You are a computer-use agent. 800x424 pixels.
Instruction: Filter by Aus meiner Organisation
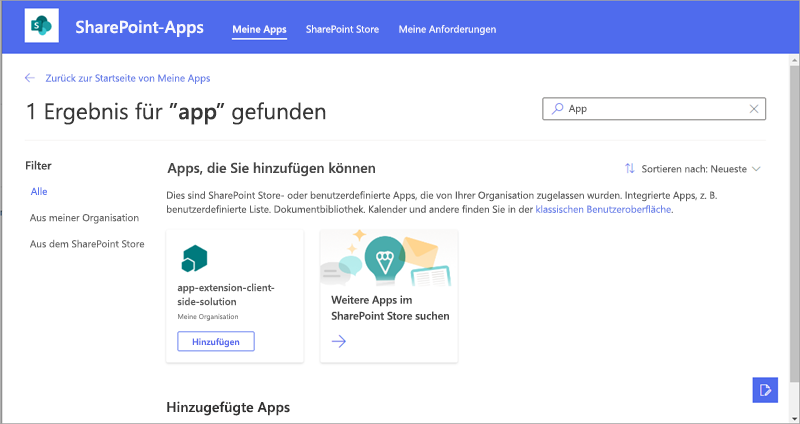(x=84, y=218)
